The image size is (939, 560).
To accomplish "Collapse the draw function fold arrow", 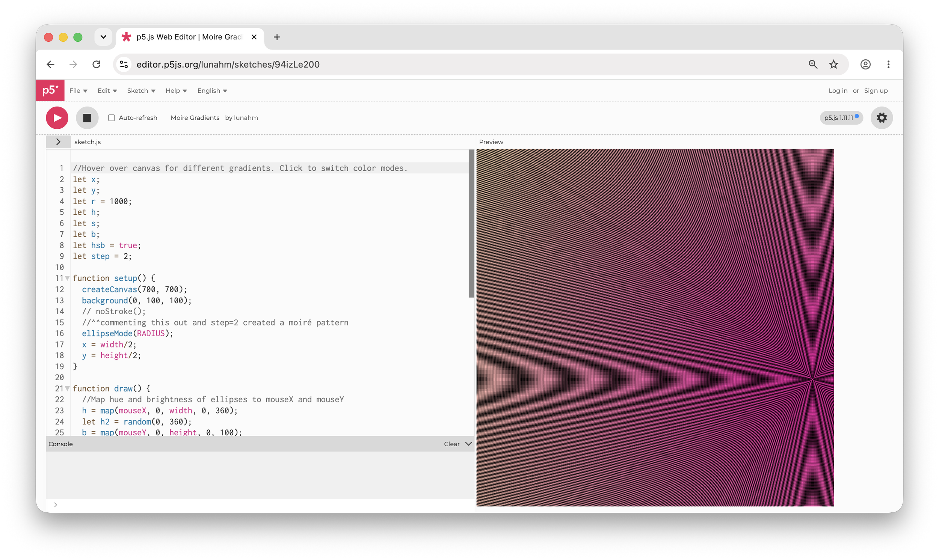I will tap(67, 388).
